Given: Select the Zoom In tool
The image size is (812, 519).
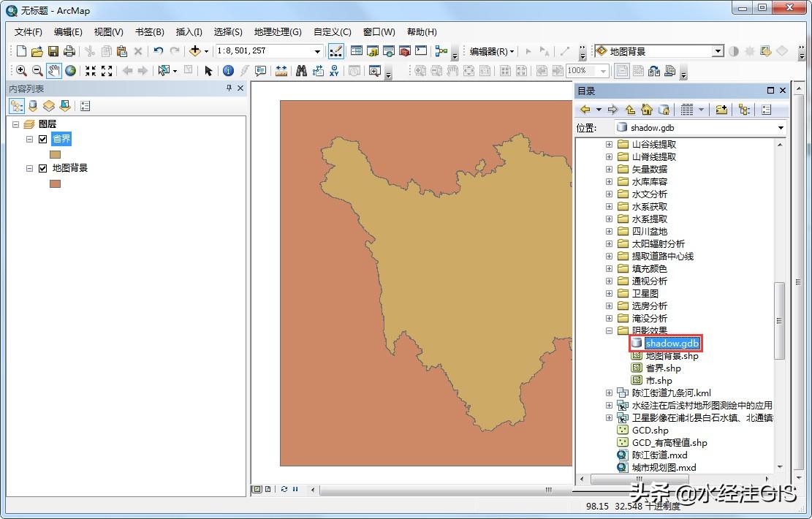Looking at the screenshot, I should tap(20, 70).
